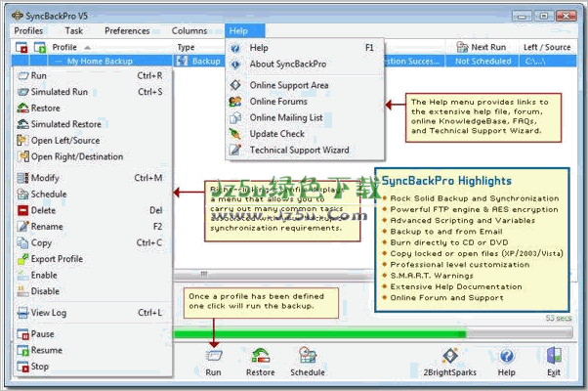Click the Modify icon in context menu
588x391 pixels.
pos(22,178)
